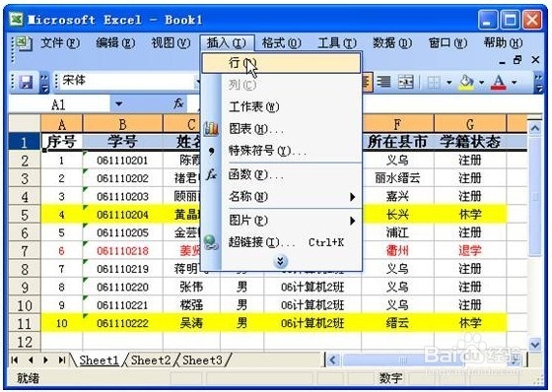Open the 文件 menu
The height and width of the screenshot is (392, 552).
pos(60,43)
